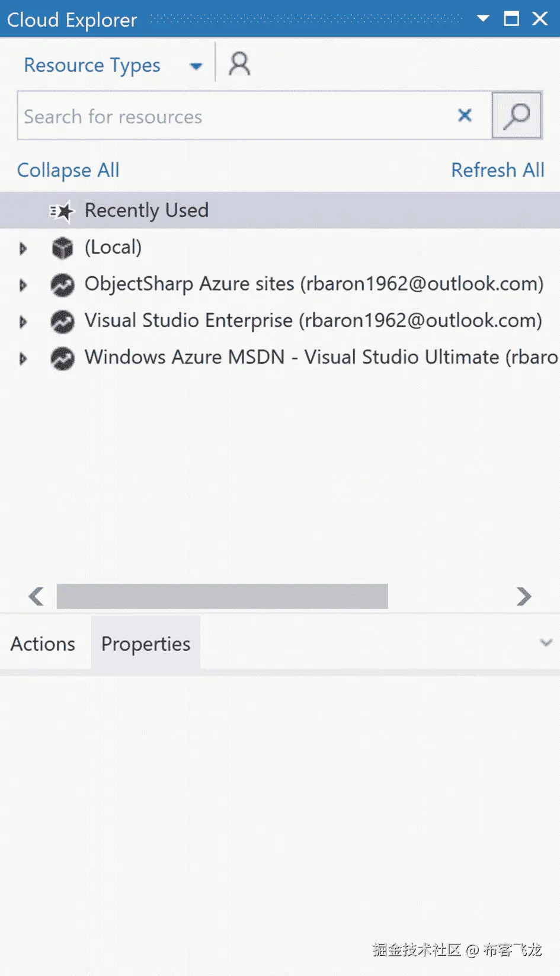This screenshot has width=560, height=976.
Task: Click the Visual Studio Enterprise subscription icon
Action: [x=62, y=322]
